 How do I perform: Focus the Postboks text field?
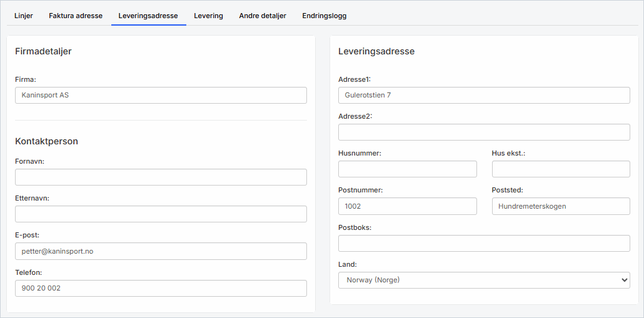pyautogui.click(x=484, y=243)
